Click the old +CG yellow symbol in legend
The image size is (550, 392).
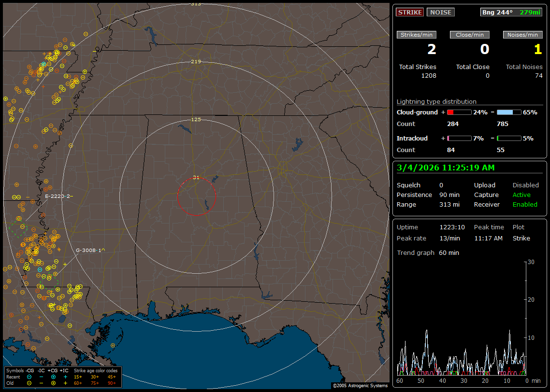[54, 383]
